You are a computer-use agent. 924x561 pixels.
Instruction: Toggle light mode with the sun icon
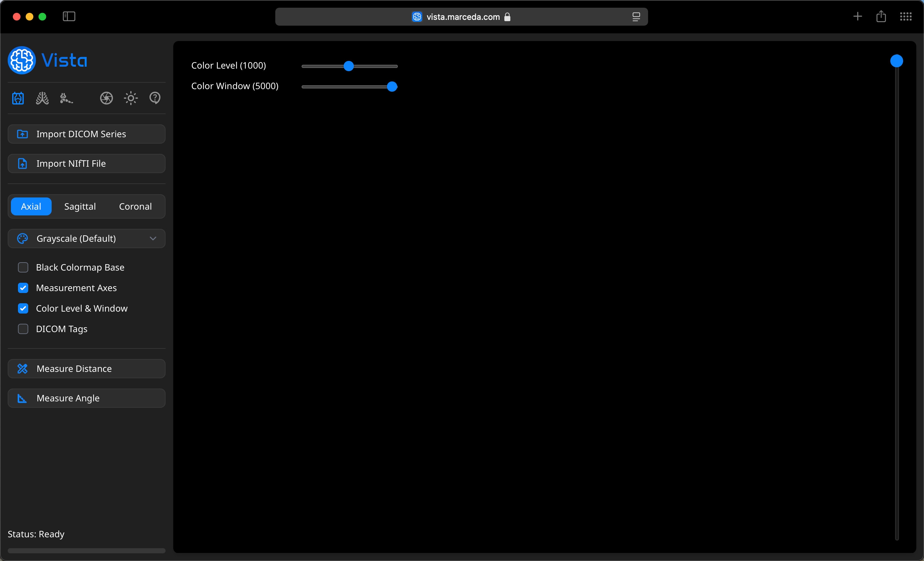[131, 98]
